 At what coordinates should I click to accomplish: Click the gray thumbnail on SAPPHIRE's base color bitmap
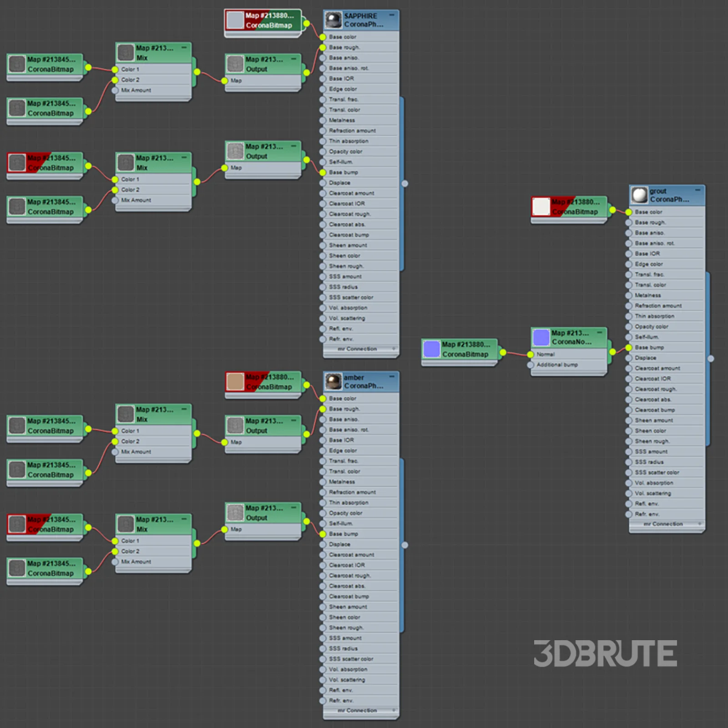235,20
